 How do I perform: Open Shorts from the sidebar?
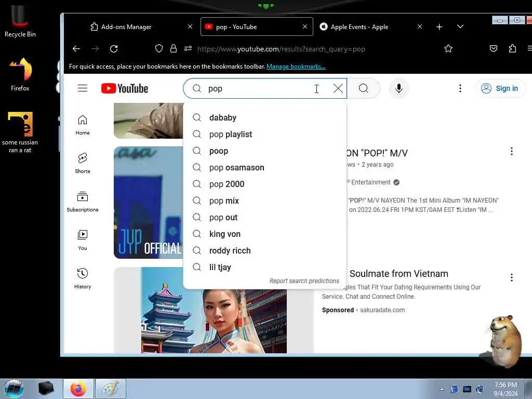pyautogui.click(x=83, y=163)
